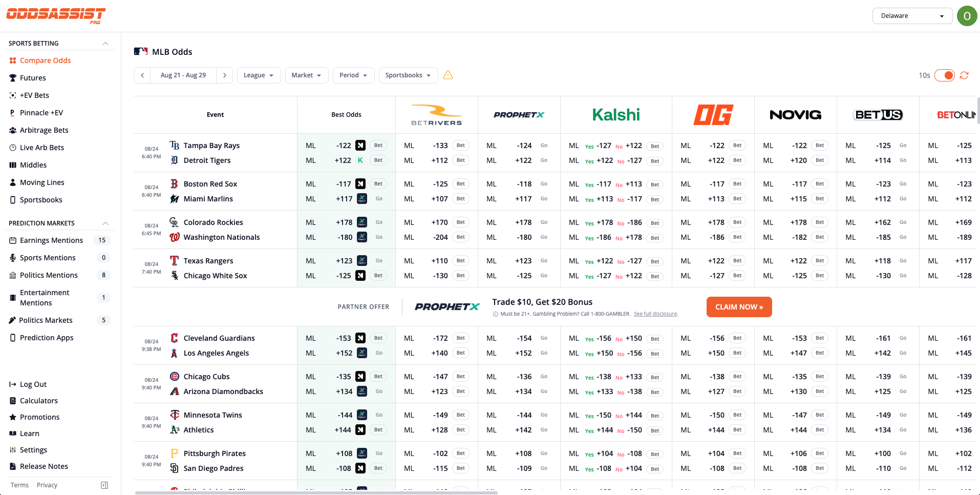
Task: Click the Sports Mentions microphone icon
Action: (13, 258)
